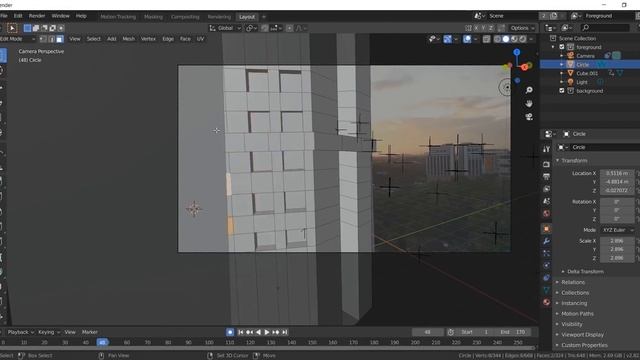Enable vertex select mode
The width and height of the screenshot is (640, 360).
click(43, 39)
